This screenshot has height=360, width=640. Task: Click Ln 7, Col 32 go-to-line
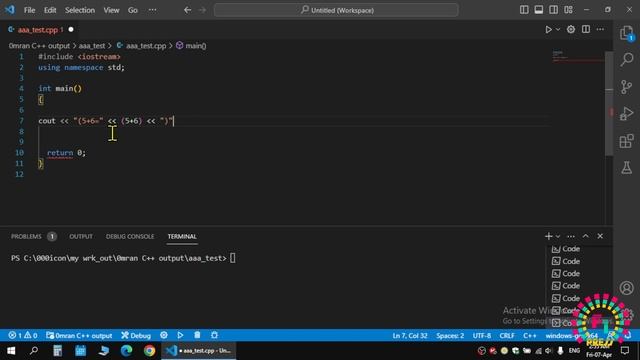pyautogui.click(x=410, y=336)
